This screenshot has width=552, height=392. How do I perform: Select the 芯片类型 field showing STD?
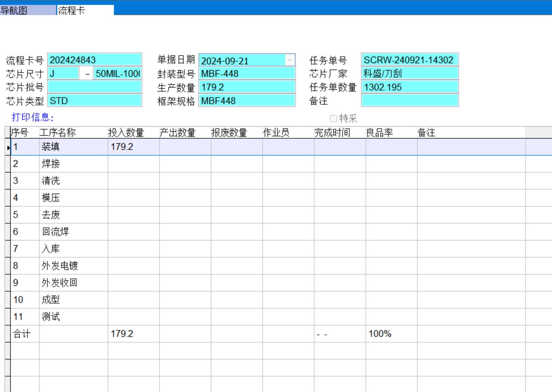tap(94, 101)
